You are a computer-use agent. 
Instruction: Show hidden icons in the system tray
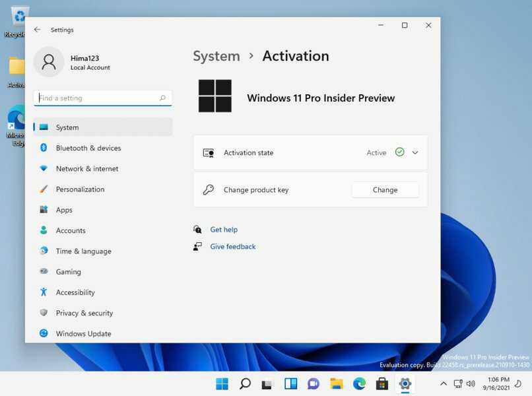click(443, 383)
